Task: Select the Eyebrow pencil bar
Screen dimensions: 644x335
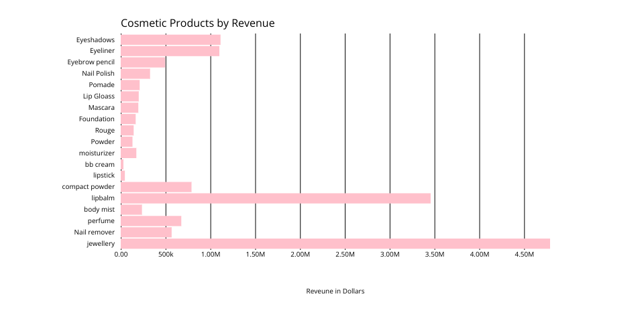Action: click(143, 62)
